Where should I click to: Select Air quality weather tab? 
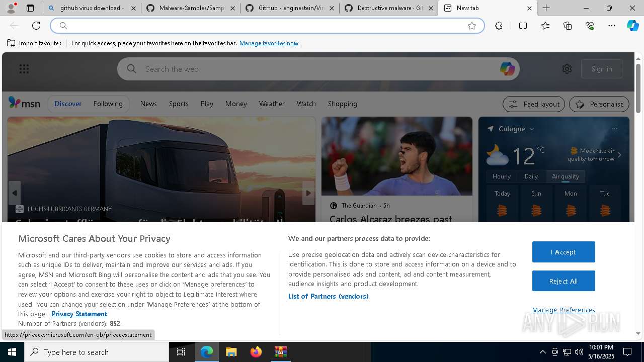pyautogui.click(x=566, y=176)
